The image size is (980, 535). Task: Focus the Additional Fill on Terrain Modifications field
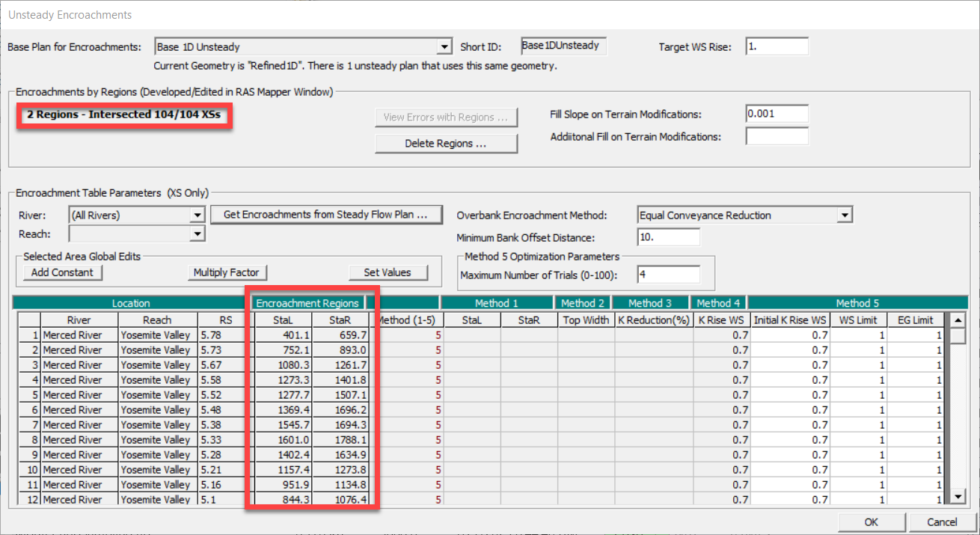tap(776, 137)
